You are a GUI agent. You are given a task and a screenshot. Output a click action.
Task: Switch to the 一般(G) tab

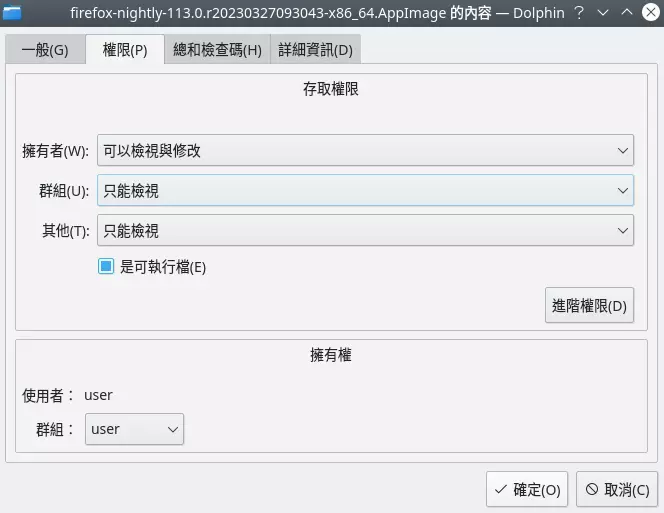[x=45, y=50]
